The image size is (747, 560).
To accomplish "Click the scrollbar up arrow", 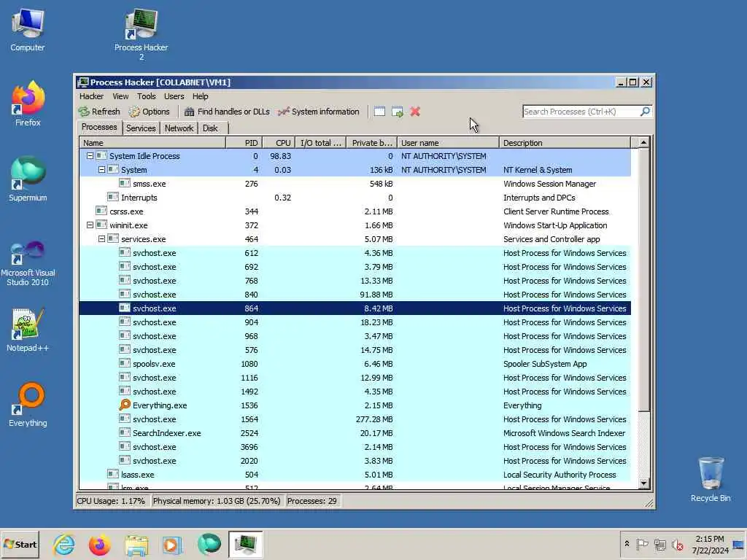I will 643,143.
